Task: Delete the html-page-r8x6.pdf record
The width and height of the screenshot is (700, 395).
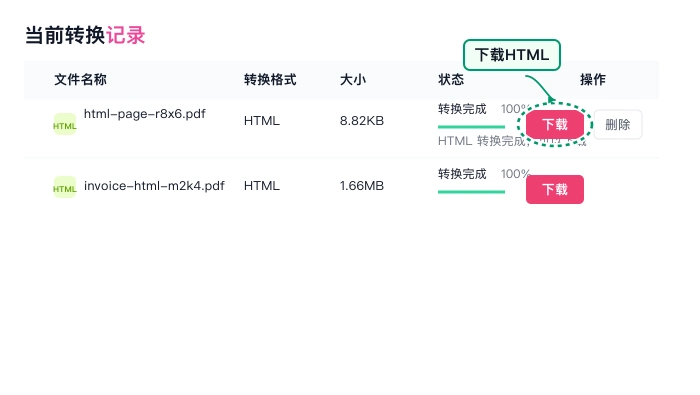Action: click(618, 125)
